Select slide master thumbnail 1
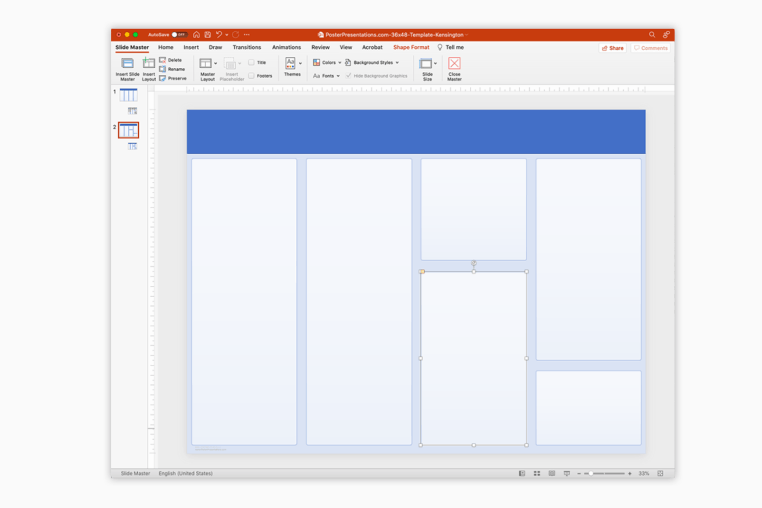This screenshot has width=762, height=508. coord(128,95)
